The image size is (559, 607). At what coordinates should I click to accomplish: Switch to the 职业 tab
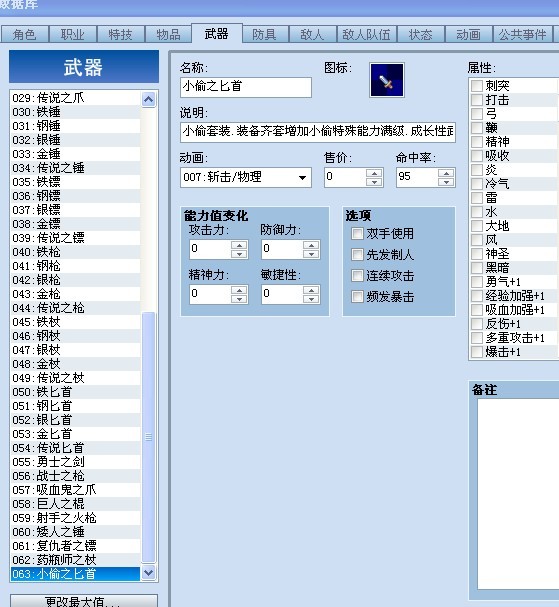point(72,34)
